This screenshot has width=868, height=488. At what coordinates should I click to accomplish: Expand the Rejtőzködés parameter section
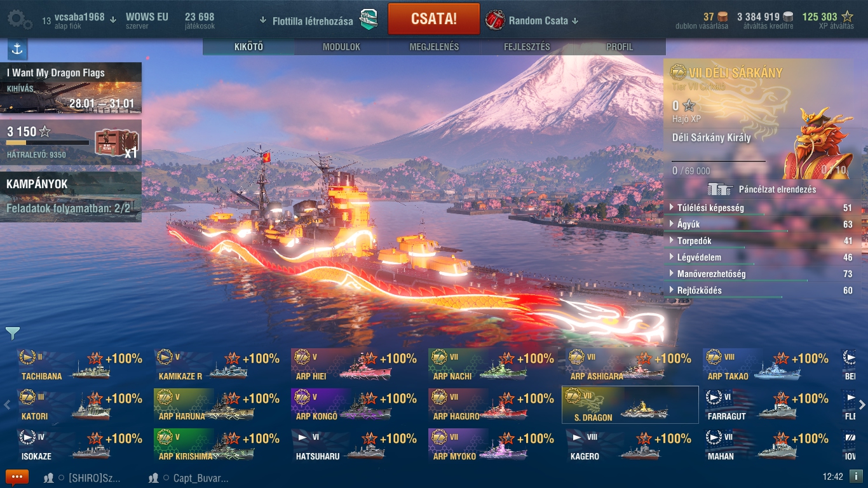tap(761, 290)
